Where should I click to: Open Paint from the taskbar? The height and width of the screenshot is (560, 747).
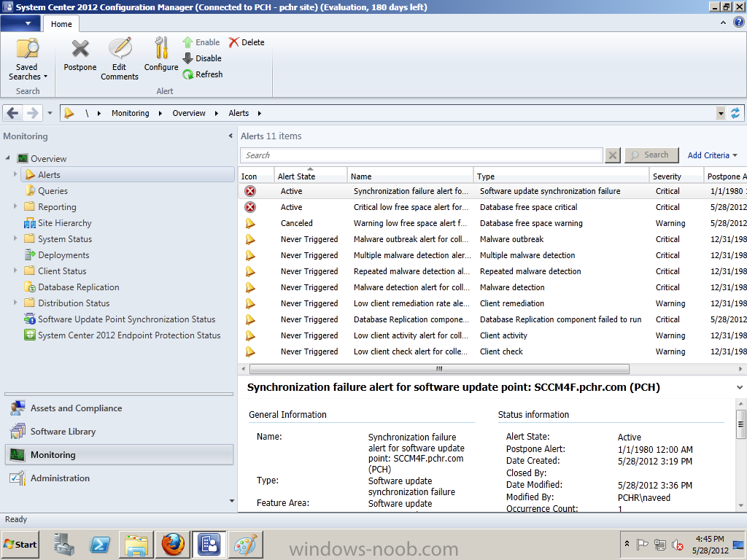click(x=245, y=544)
